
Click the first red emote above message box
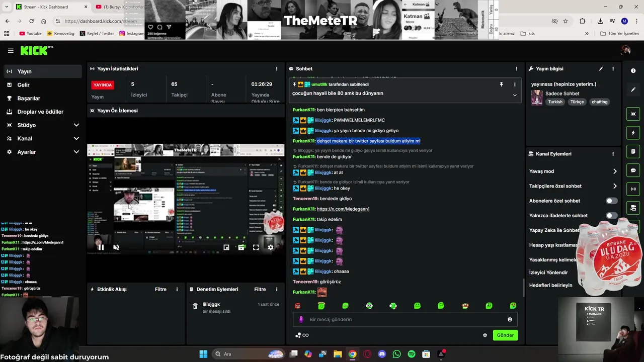(297, 306)
